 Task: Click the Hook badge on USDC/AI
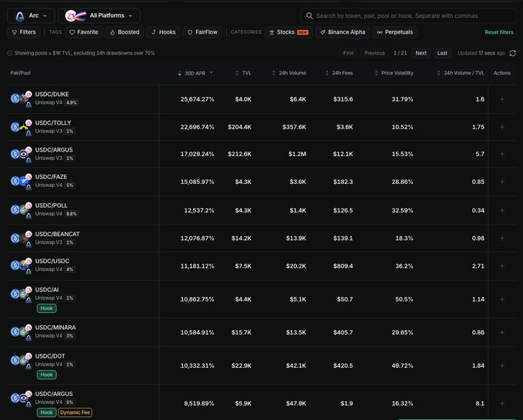(47, 308)
